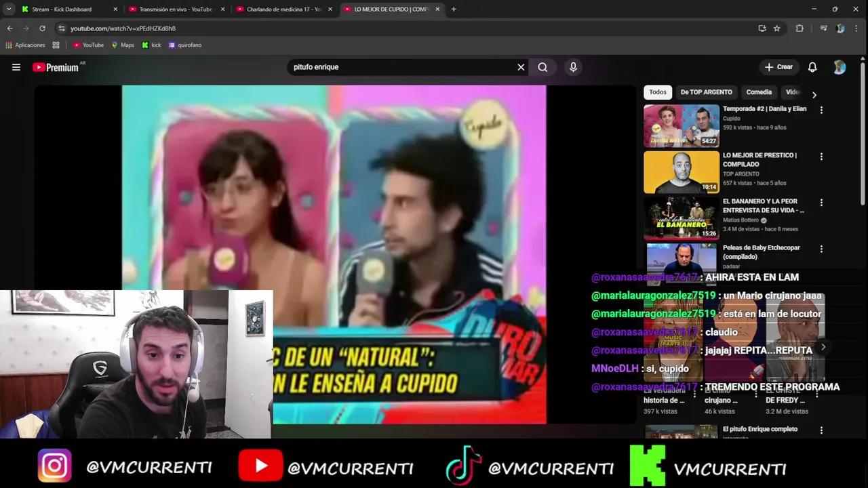The width and height of the screenshot is (868, 488).
Task: Bookmark this page with the star
Action: (x=776, y=28)
